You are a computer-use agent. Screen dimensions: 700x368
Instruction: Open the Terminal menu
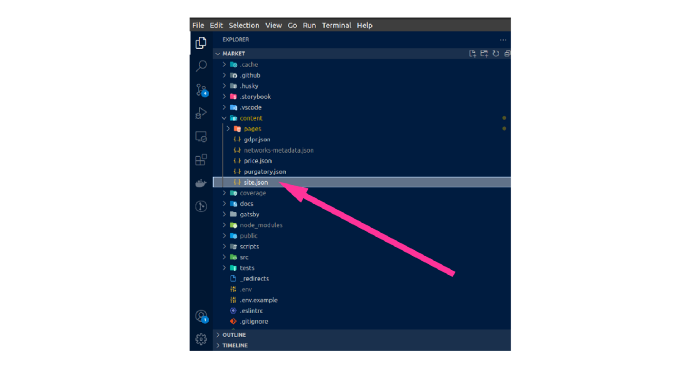(337, 25)
